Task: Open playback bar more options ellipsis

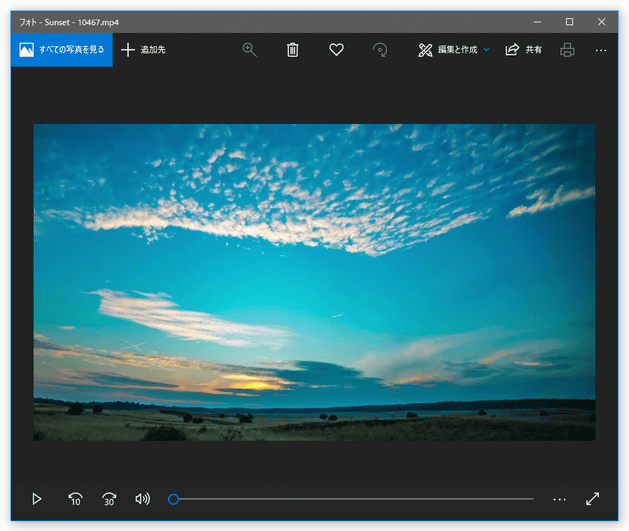Action: 559,499
